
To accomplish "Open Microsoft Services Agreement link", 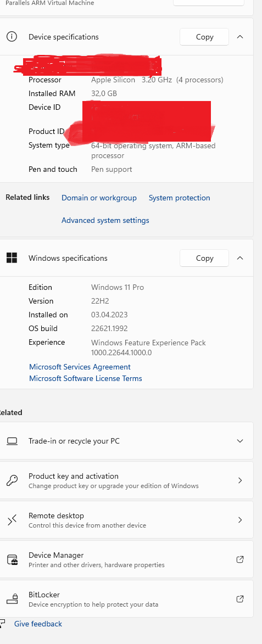I will [80, 367].
